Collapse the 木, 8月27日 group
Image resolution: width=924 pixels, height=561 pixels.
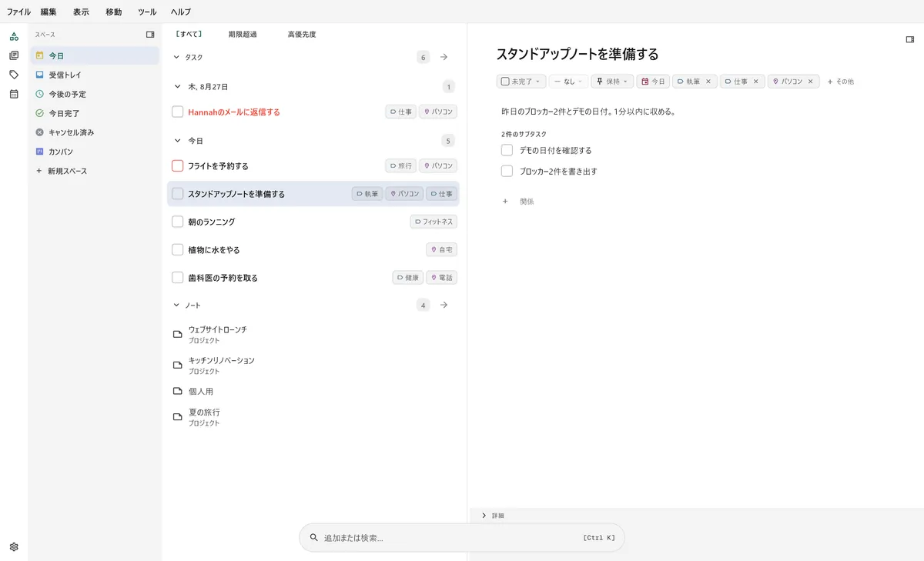pos(176,87)
